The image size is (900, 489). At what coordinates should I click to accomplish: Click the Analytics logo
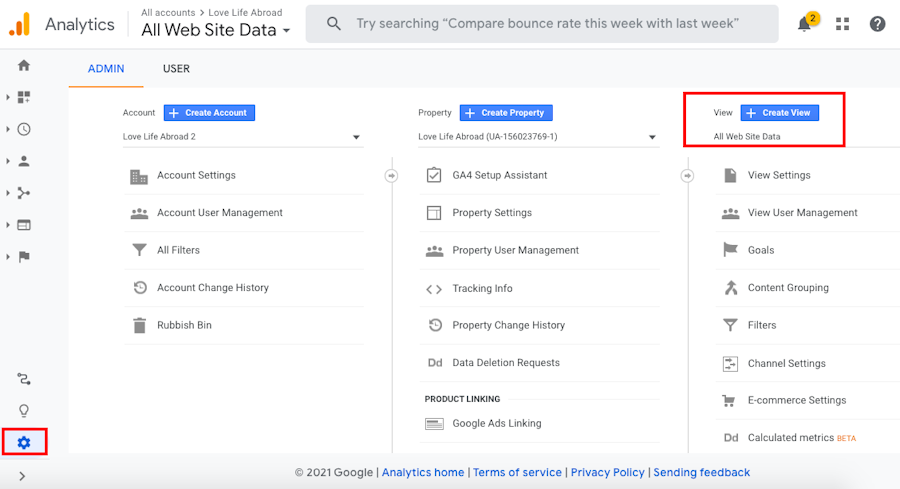coord(20,25)
